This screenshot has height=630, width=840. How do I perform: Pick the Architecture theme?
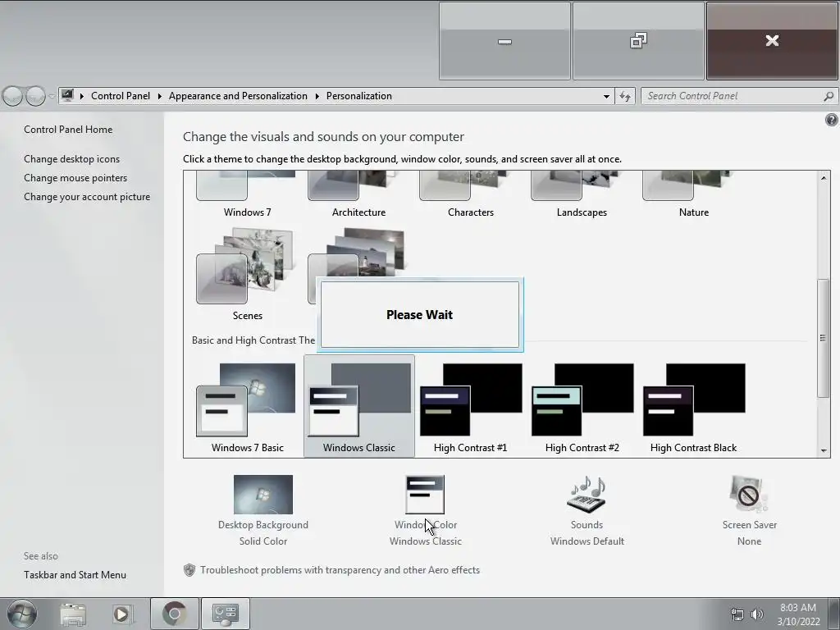click(359, 194)
